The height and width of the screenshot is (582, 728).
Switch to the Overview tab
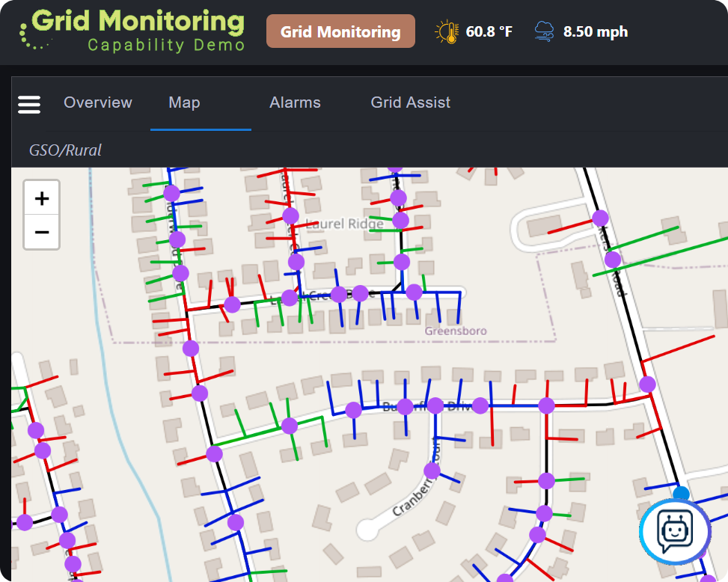point(97,102)
